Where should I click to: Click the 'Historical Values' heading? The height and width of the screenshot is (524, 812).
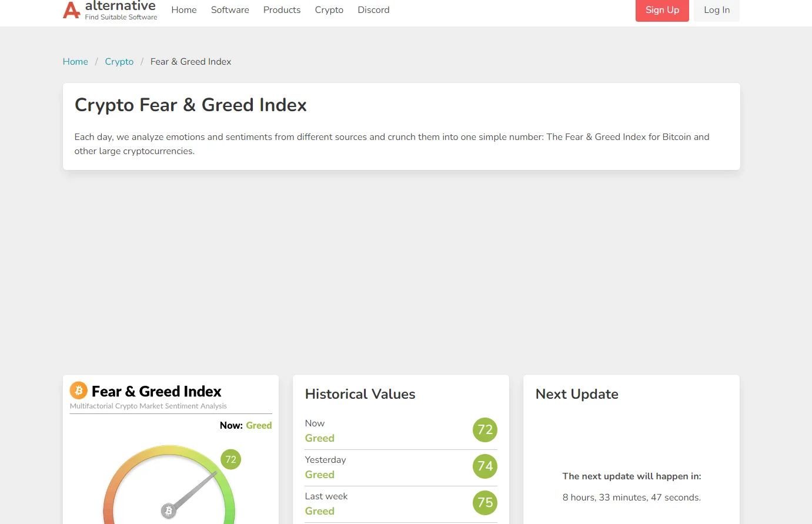360,394
